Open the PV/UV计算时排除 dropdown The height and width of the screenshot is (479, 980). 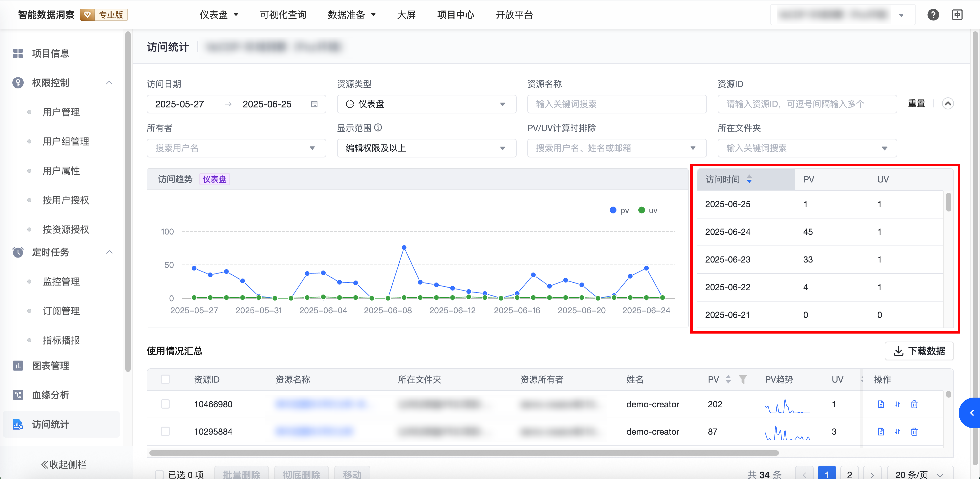tap(617, 148)
